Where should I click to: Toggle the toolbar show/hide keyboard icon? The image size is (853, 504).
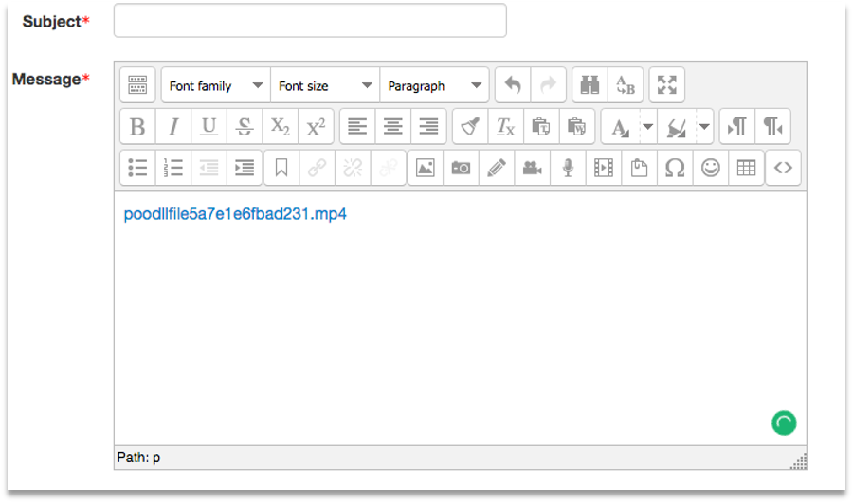(137, 85)
